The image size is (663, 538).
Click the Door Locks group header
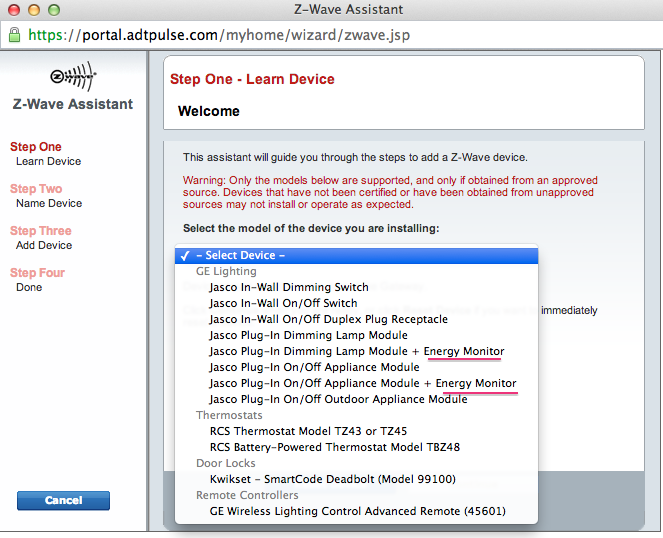click(226, 464)
